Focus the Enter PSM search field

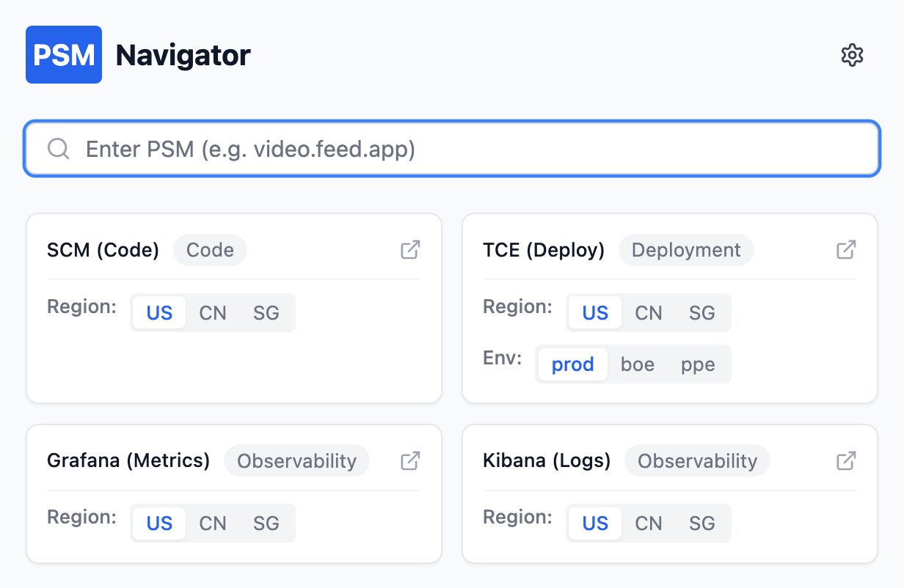click(470, 150)
